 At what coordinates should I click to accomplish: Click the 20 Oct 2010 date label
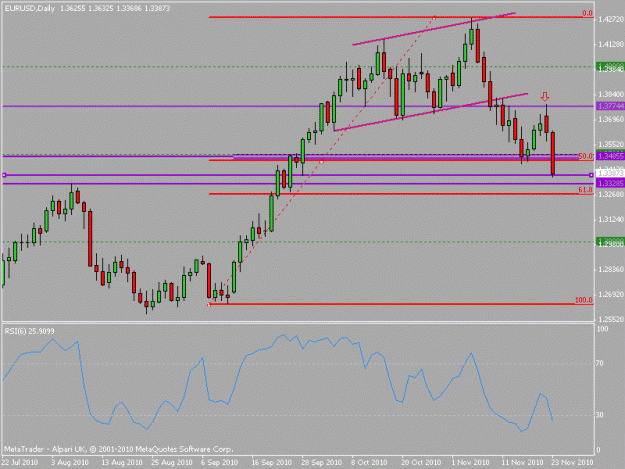tap(421, 462)
